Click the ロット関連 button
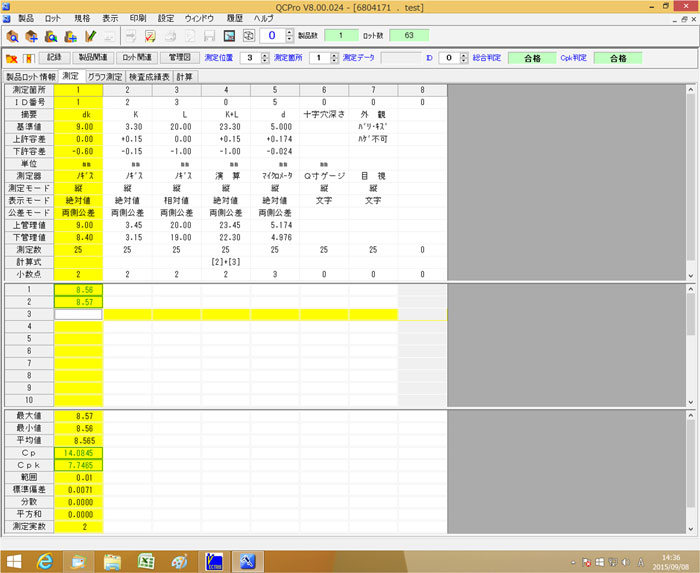The width and height of the screenshot is (700, 573). pos(137,58)
